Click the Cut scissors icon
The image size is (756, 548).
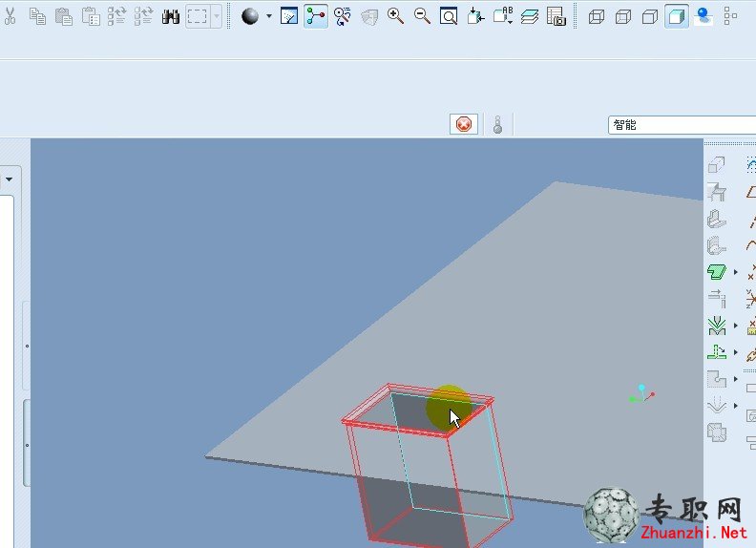tap(10, 16)
